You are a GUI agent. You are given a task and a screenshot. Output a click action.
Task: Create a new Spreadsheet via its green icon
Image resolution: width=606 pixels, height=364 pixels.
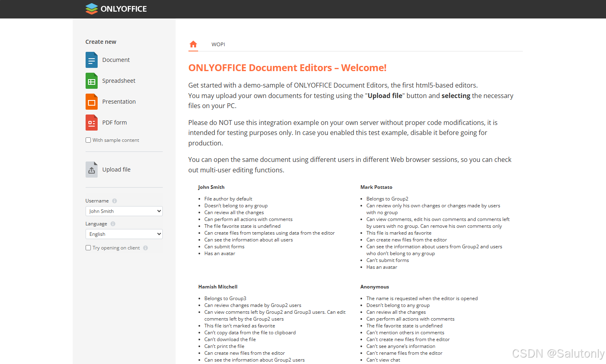click(92, 81)
